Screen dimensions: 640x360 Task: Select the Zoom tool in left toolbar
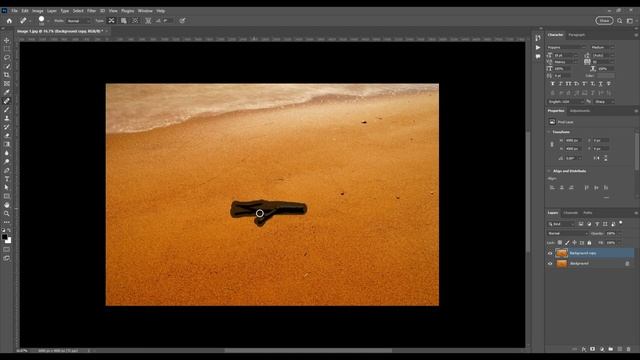(x=7, y=213)
